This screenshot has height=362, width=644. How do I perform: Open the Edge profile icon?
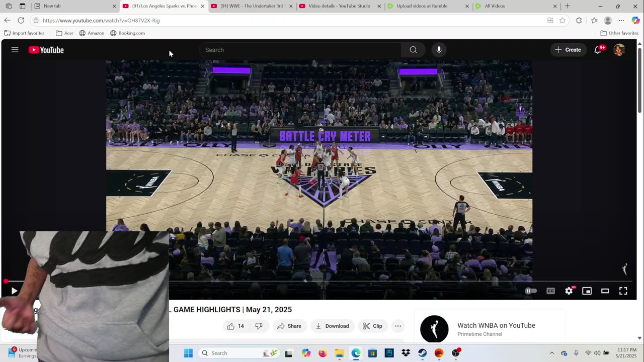[608, 21]
